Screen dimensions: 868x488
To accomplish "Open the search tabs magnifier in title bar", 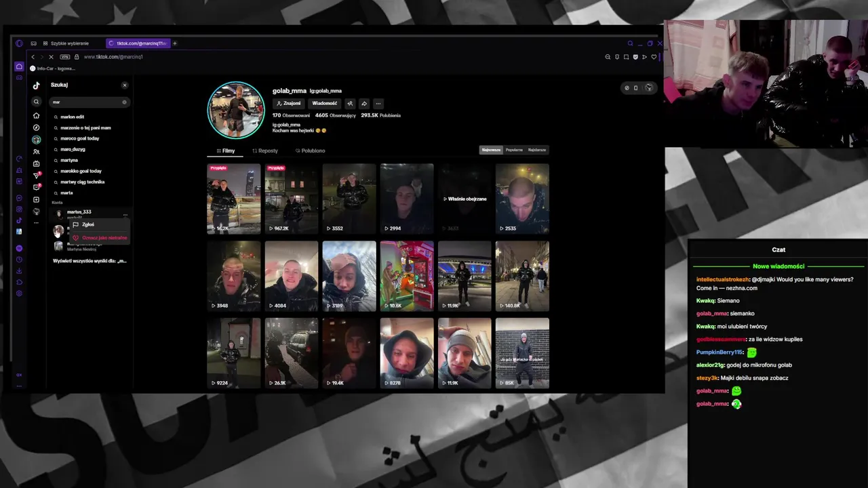I will coord(630,43).
